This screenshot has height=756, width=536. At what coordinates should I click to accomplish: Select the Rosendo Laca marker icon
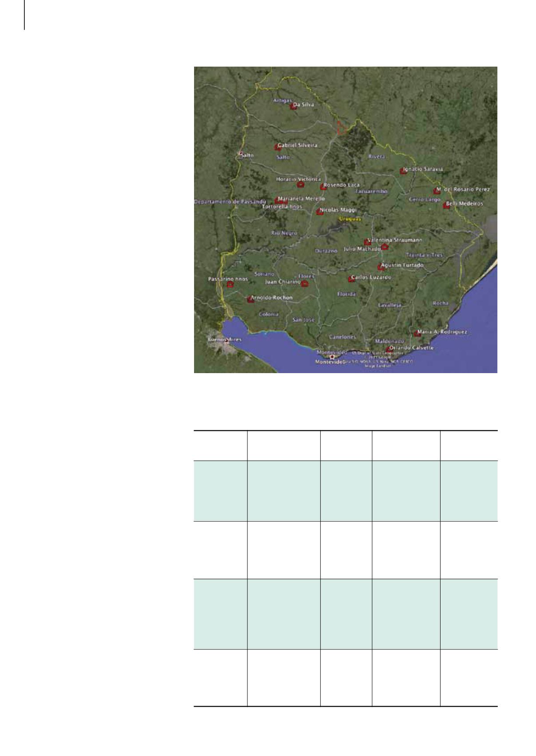[x=324, y=187]
